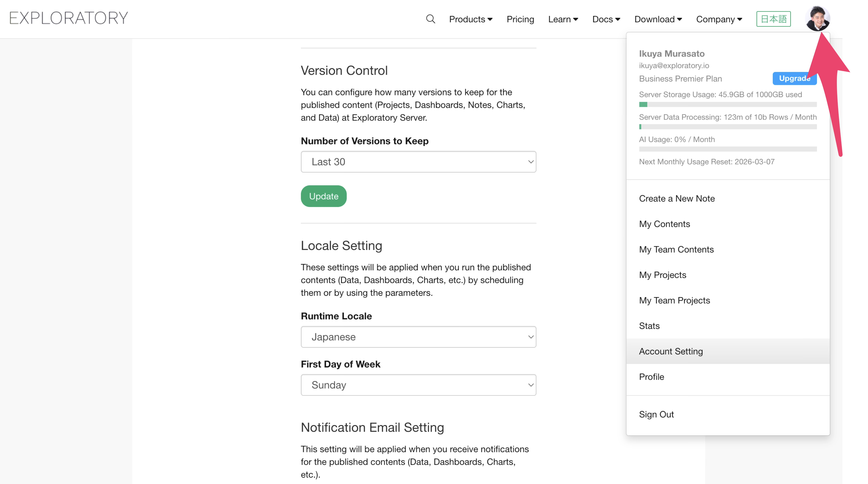868x484 pixels.
Task: Click the search magnifier icon
Action: (430, 19)
